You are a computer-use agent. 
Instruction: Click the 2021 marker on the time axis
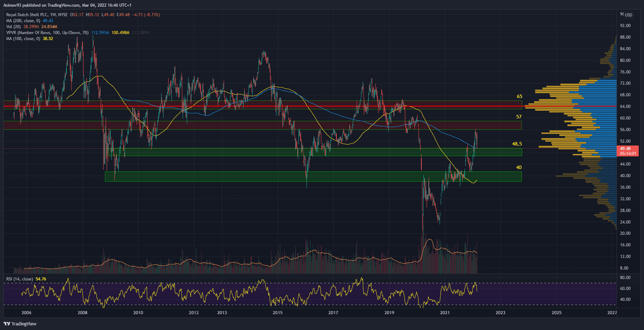tap(445, 312)
